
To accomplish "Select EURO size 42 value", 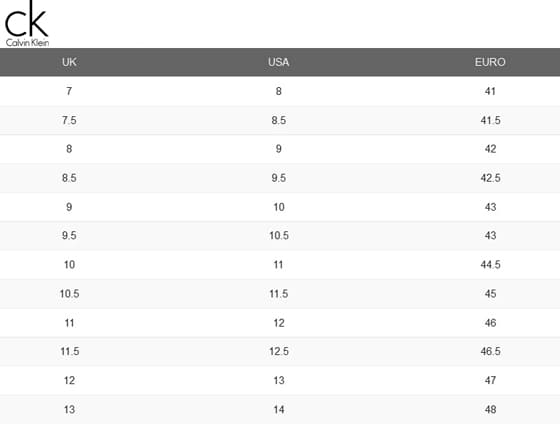I will coord(490,149).
